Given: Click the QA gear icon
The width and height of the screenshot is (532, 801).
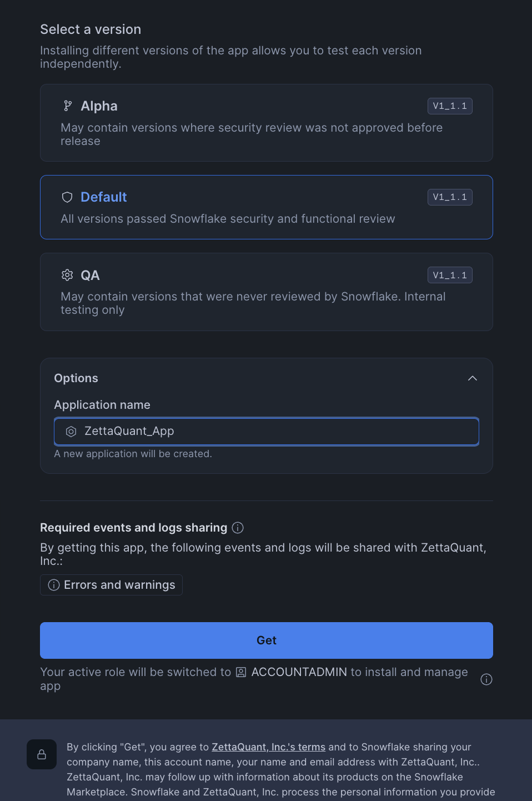Looking at the screenshot, I should [67, 275].
